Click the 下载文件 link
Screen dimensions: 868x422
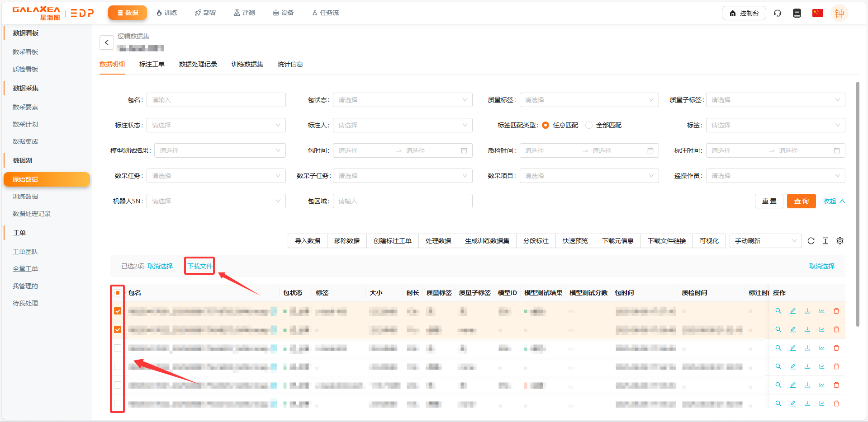pos(200,266)
